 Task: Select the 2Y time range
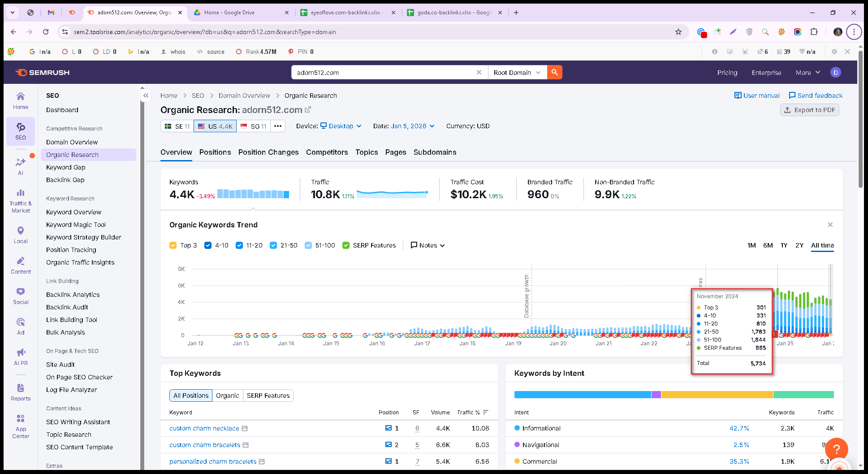799,245
